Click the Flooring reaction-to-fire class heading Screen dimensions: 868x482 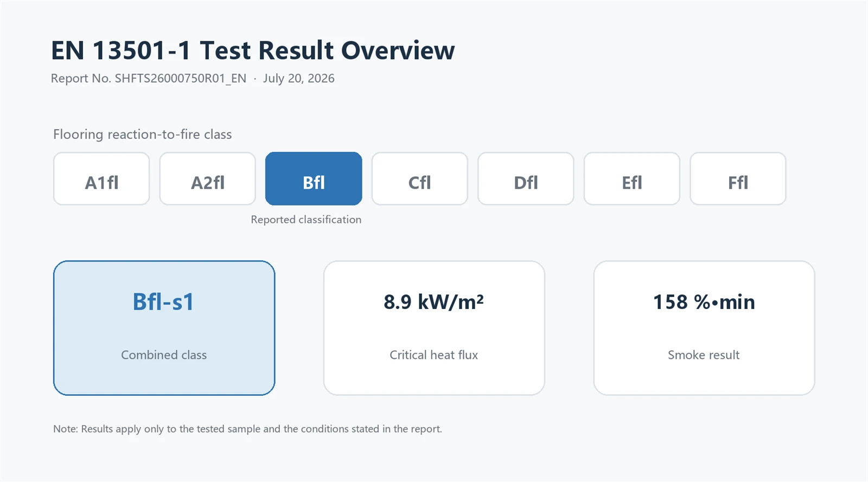[x=143, y=134]
